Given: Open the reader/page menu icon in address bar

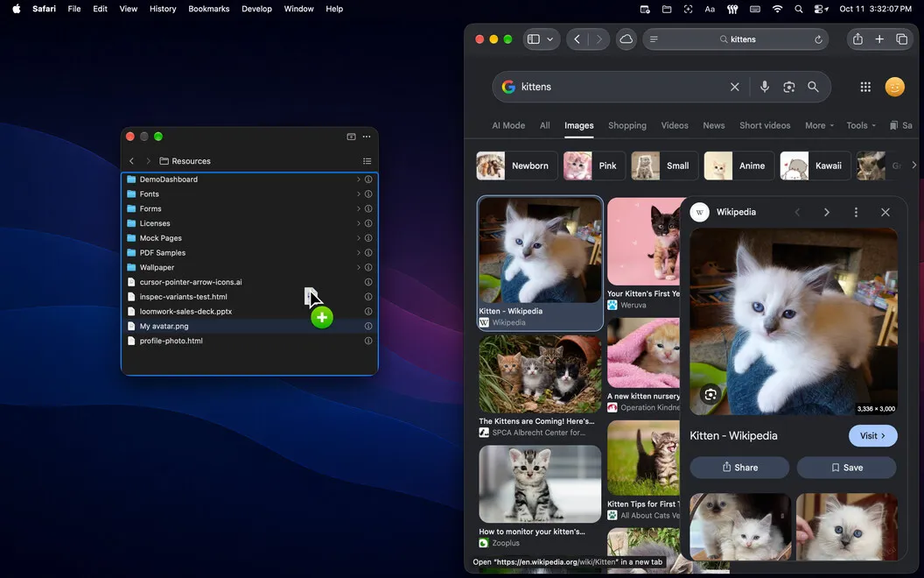Looking at the screenshot, I should pyautogui.click(x=654, y=39).
